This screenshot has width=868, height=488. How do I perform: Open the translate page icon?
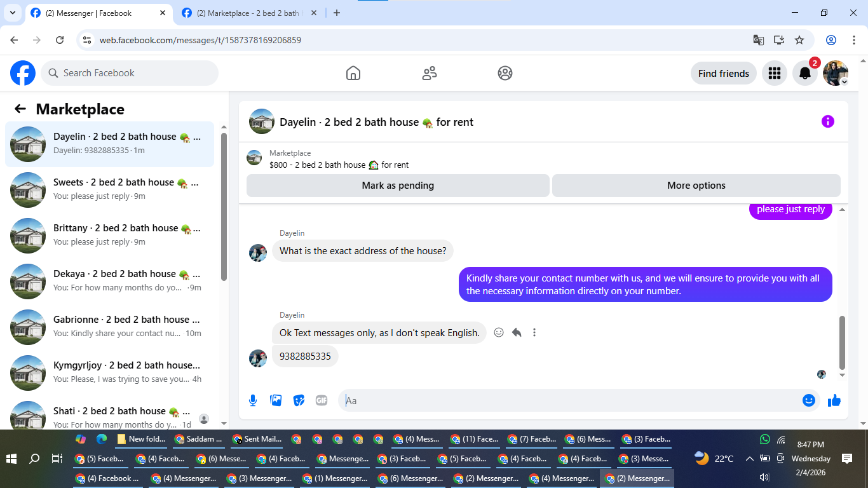[759, 40]
